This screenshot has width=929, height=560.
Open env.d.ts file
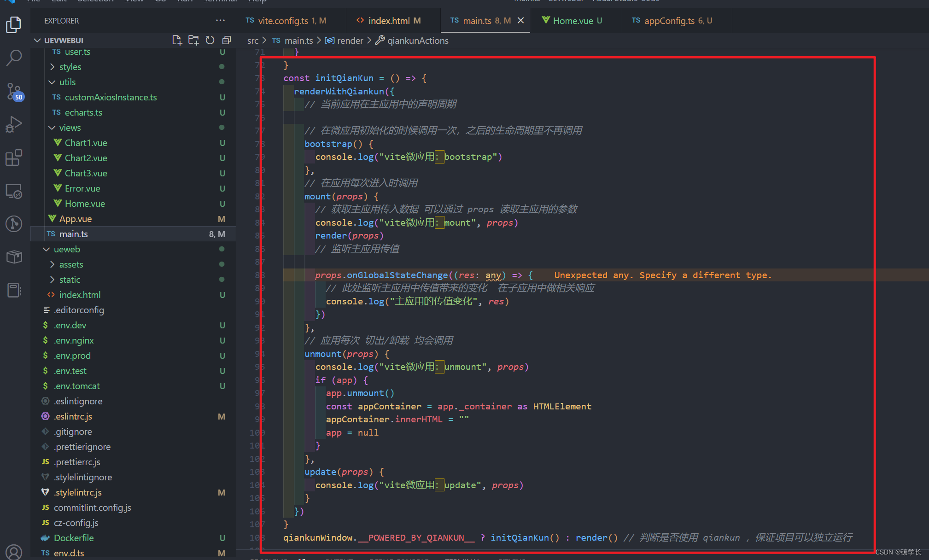(134, 553)
